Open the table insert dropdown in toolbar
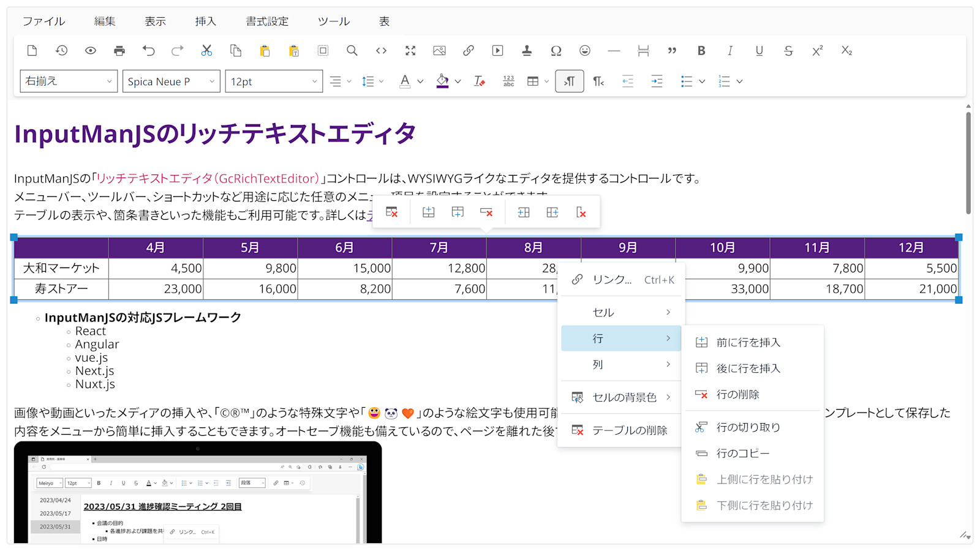Screen dimensions: 980x551 click(538, 81)
